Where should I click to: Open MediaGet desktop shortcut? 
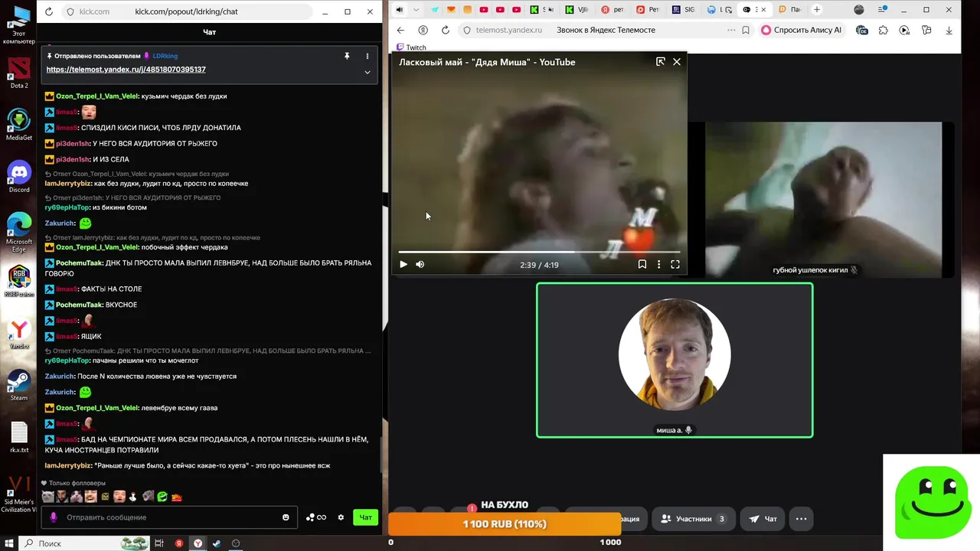[x=19, y=126]
